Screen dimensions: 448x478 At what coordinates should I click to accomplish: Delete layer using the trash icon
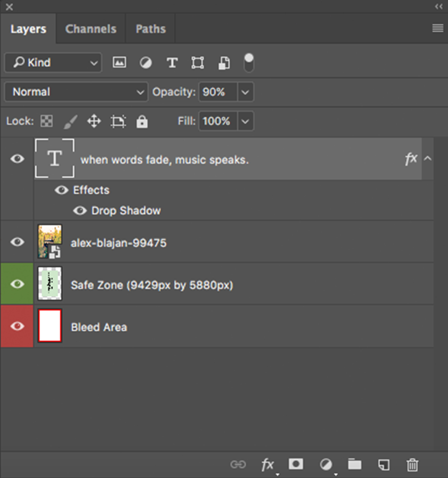[412, 464]
